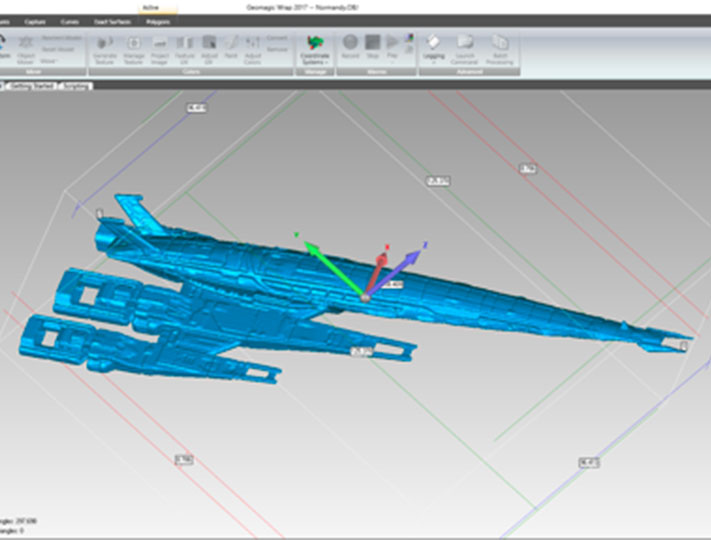Open the Batch Processing tool
The height and width of the screenshot is (540, 711).
(499, 45)
